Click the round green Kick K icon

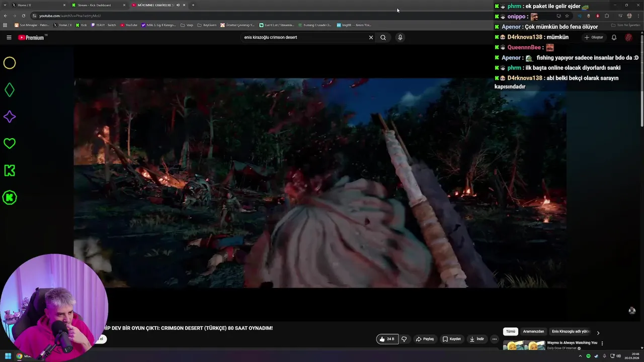click(x=10, y=198)
